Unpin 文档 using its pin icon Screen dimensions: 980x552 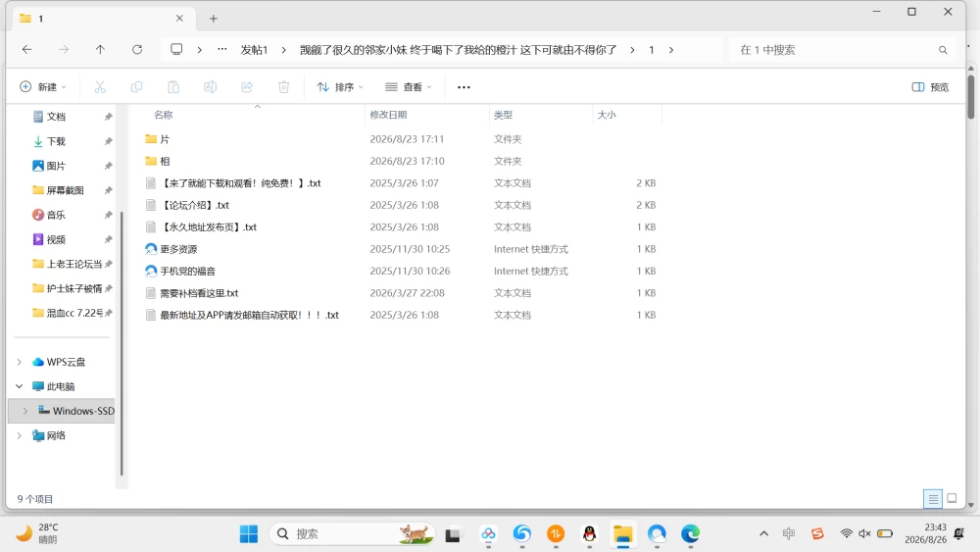click(x=108, y=117)
